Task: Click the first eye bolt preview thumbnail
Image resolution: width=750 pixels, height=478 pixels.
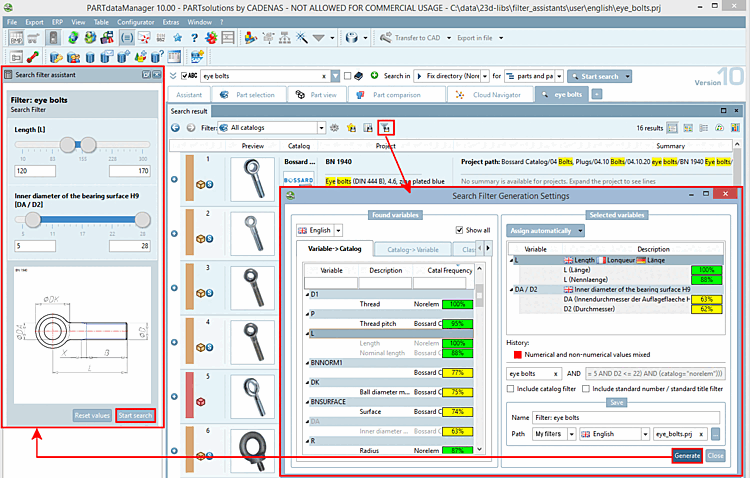Action: pyautogui.click(x=251, y=179)
